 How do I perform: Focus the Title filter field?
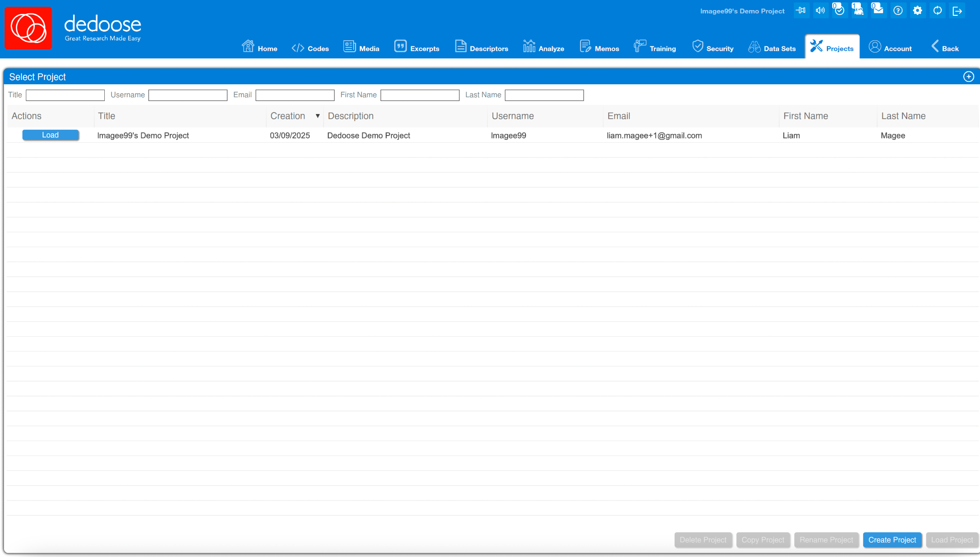(x=65, y=95)
